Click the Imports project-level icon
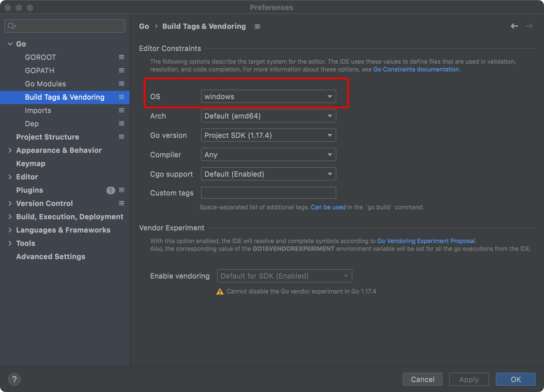 [121, 110]
